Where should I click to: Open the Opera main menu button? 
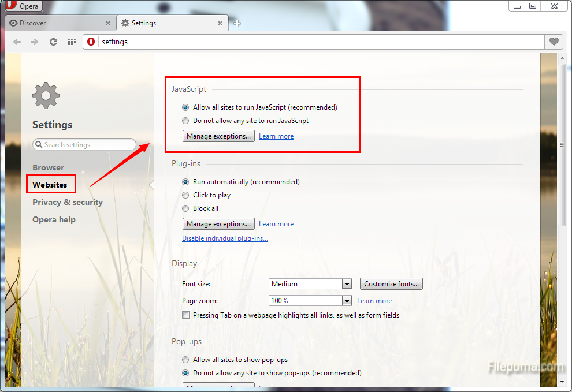(x=23, y=6)
